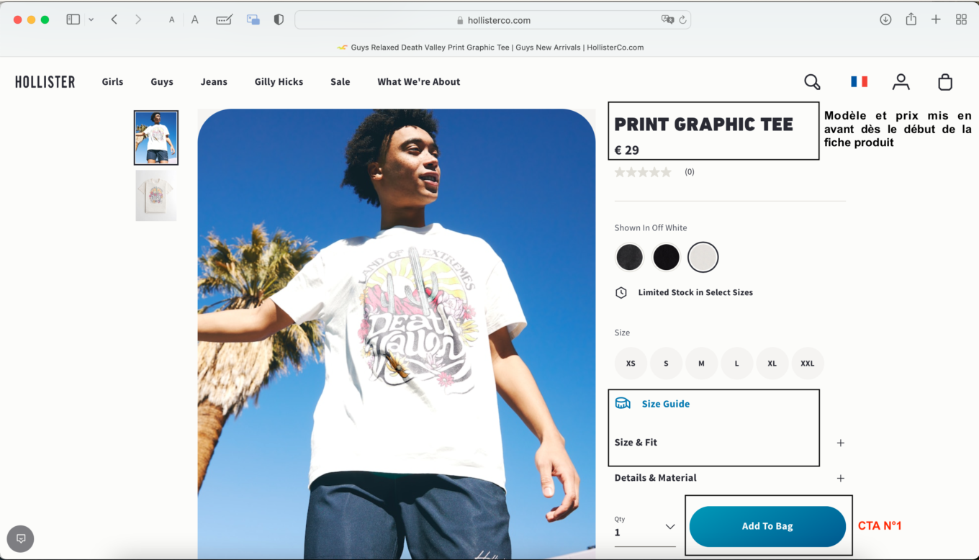Open the Size Guide link

(665, 404)
